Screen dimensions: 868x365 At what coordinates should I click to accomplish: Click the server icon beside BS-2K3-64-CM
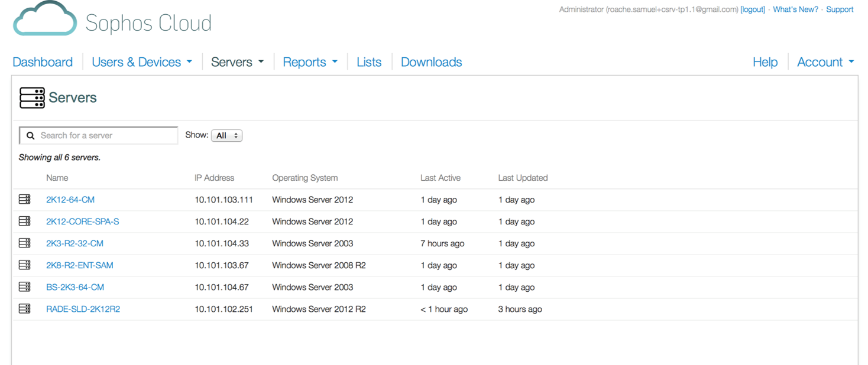pos(25,287)
